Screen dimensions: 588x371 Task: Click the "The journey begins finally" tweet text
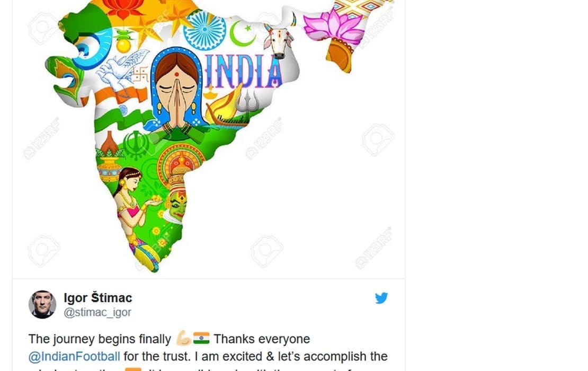pos(100,339)
